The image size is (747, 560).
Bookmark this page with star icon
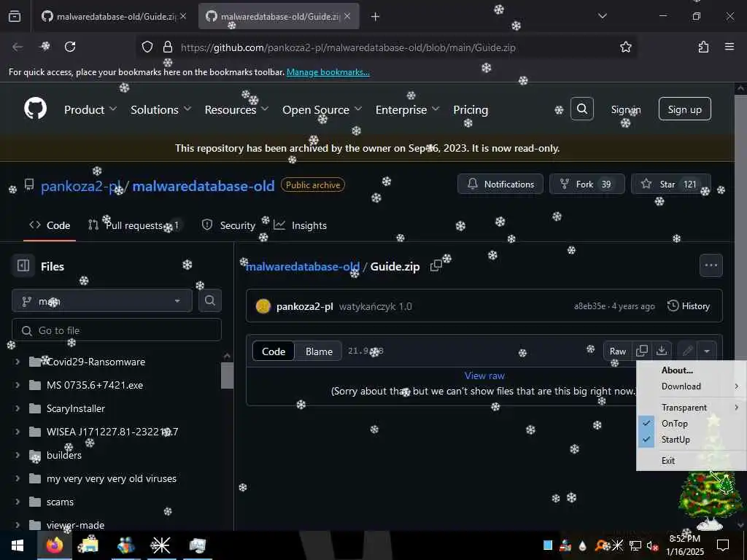(x=625, y=47)
